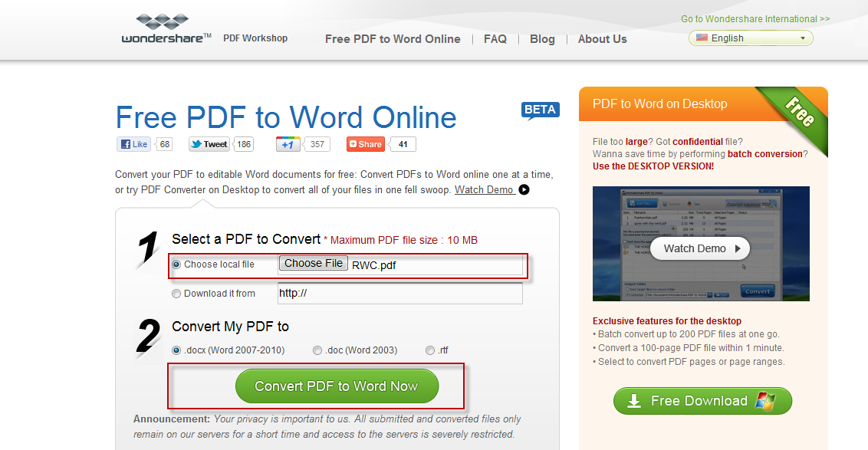Click the share count 41
Screen dimensions: 868x450
pos(403,144)
